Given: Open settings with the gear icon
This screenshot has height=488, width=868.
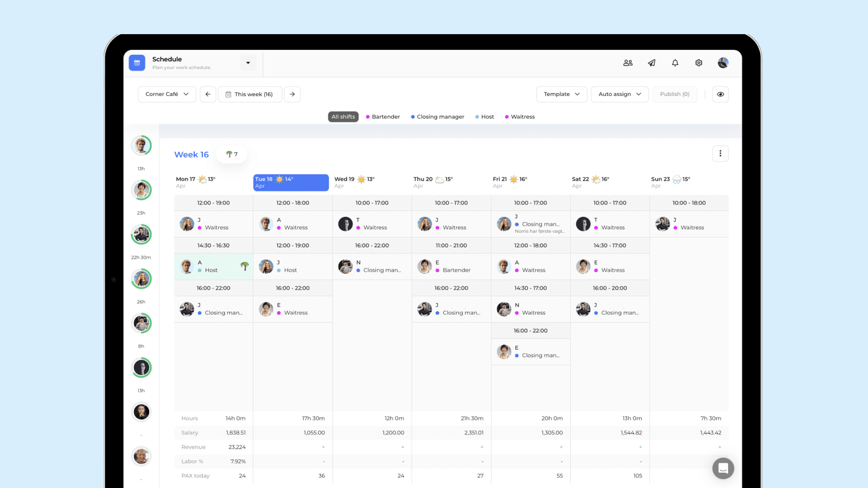Looking at the screenshot, I should click(699, 62).
